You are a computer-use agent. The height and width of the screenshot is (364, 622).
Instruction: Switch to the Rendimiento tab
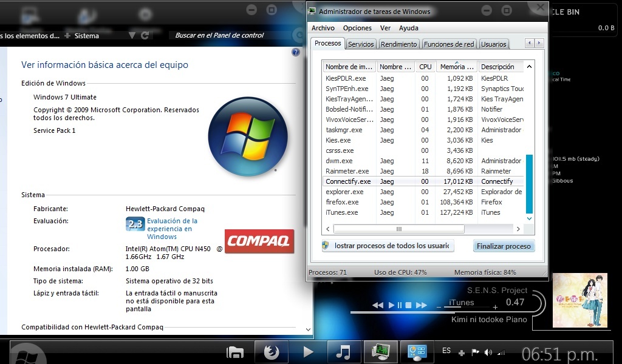(399, 44)
